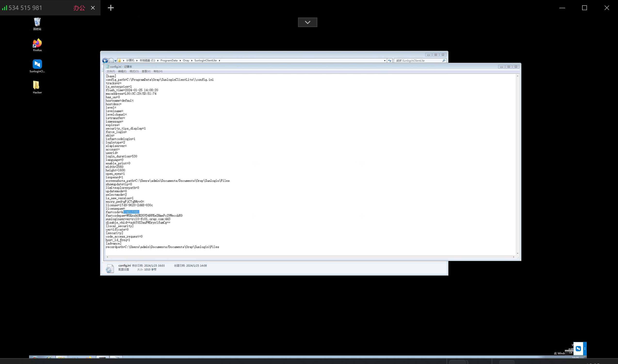Open the 查看(V) menu in Notepad
The height and width of the screenshot is (364, 618).
click(x=146, y=71)
